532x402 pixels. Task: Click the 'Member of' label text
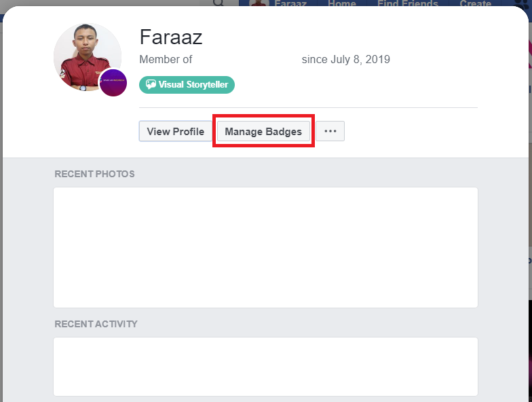pos(166,60)
